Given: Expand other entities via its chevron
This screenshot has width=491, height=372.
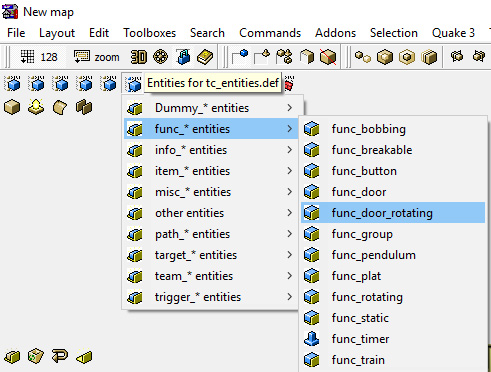Looking at the screenshot, I should [x=290, y=213].
